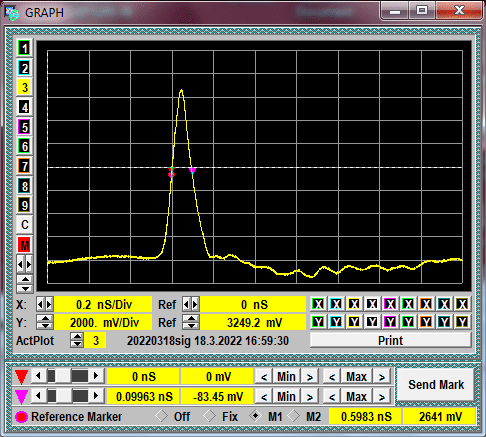Select plot channel 2 button
This screenshot has width=486, height=437.
[24, 68]
